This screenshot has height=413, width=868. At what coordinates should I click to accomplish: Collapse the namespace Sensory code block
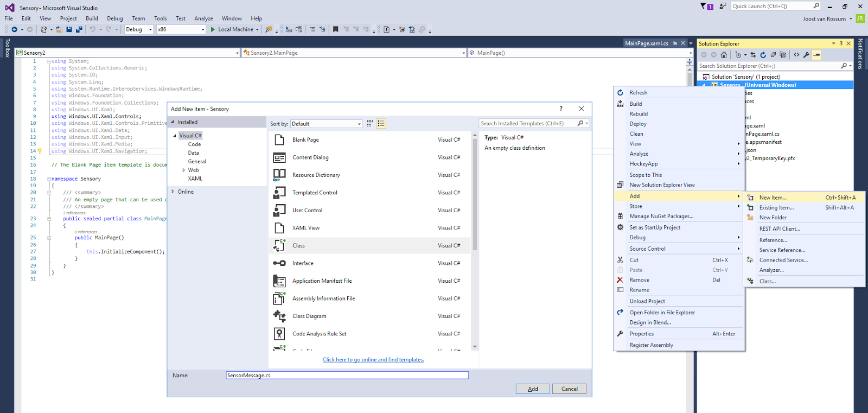[x=49, y=179]
